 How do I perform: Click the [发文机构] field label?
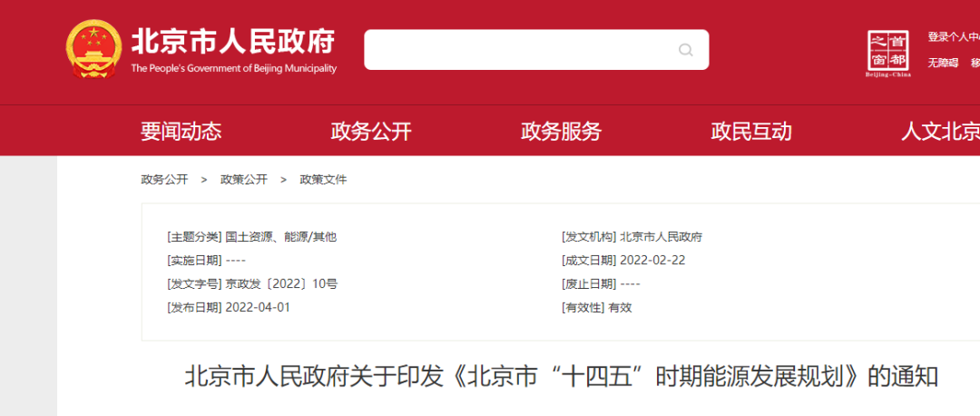click(590, 237)
